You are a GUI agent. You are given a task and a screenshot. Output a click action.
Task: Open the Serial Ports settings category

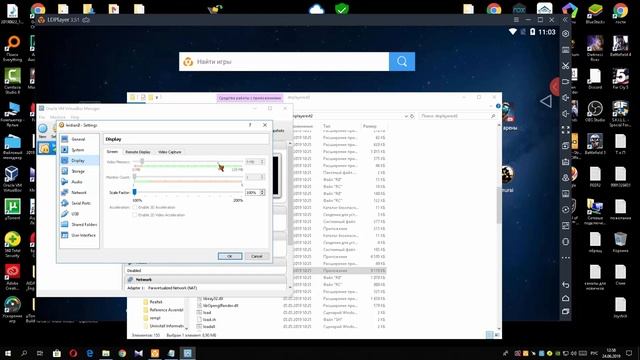pyautogui.click(x=79, y=203)
